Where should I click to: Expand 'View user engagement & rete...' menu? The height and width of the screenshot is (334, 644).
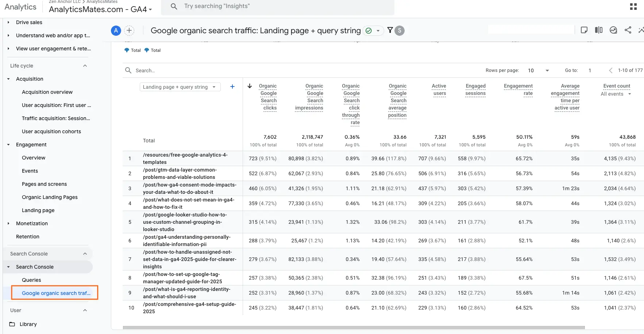8,49
